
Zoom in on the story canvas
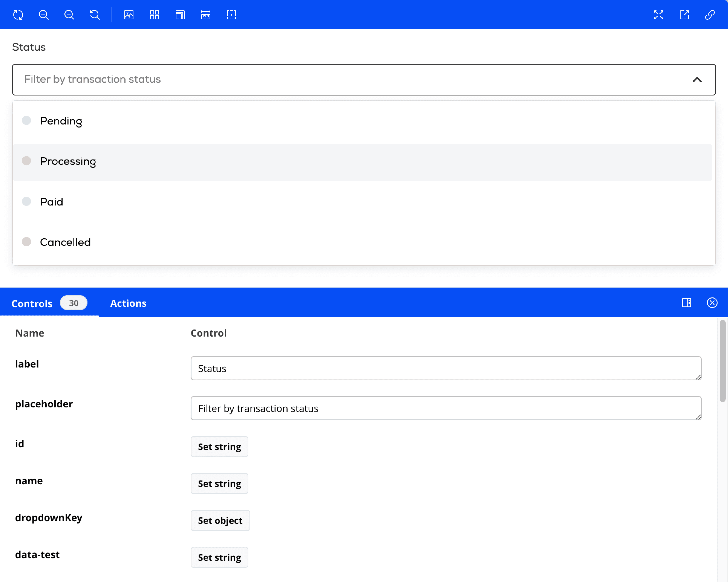tap(44, 15)
